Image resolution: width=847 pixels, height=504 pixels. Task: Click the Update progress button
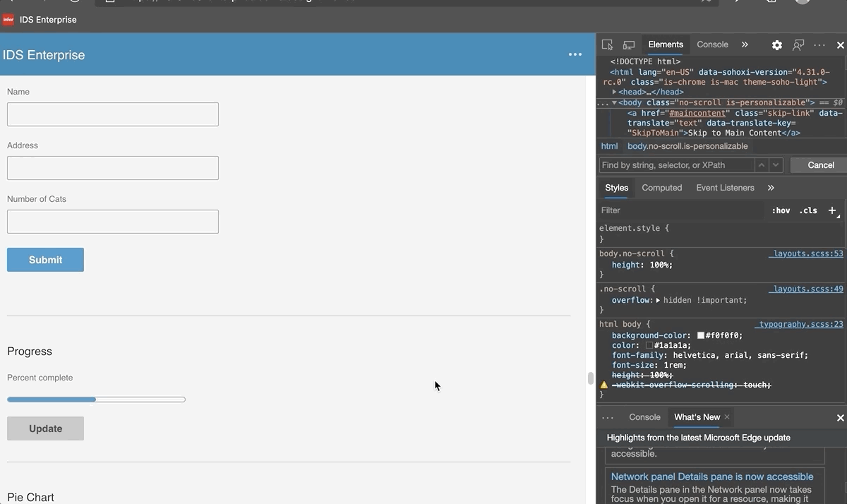pos(45,428)
